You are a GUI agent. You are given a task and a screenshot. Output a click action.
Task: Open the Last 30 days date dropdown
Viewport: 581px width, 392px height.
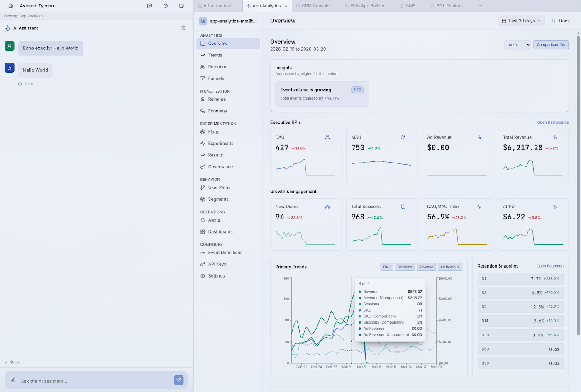pos(521,21)
